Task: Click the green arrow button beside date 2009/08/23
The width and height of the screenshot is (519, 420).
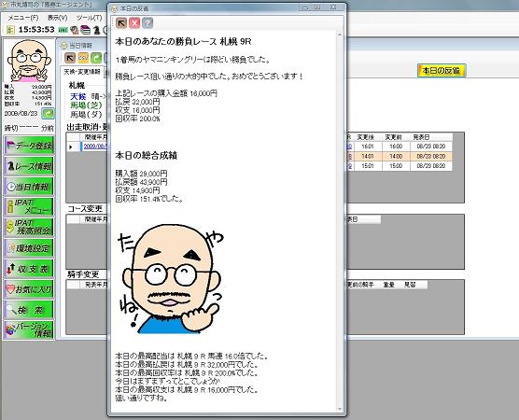Action: tap(48, 114)
